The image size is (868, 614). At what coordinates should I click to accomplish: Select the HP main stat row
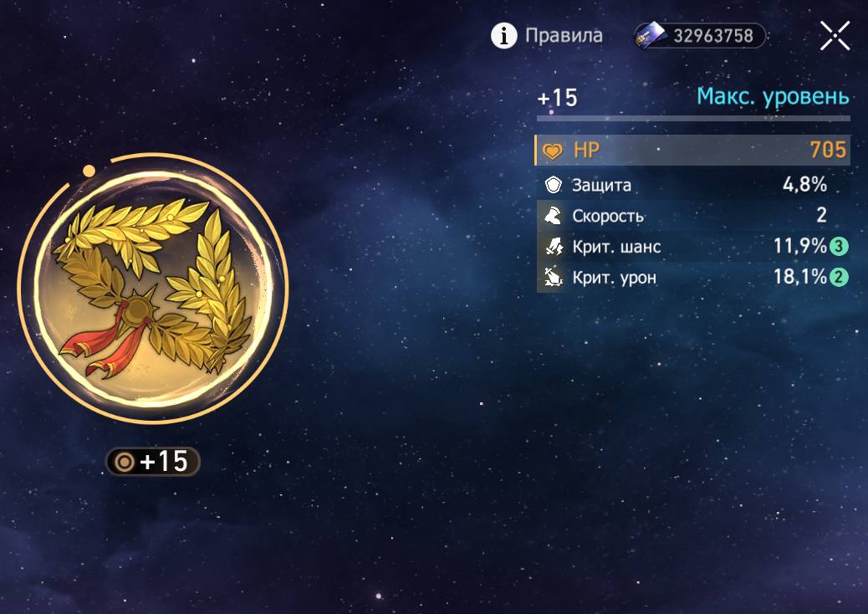click(x=692, y=150)
